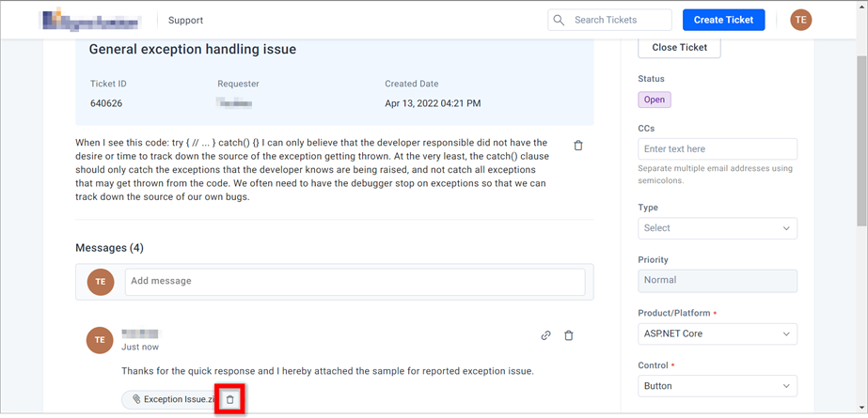
Task: Click the 'Messages (4)' heading
Action: (x=110, y=248)
